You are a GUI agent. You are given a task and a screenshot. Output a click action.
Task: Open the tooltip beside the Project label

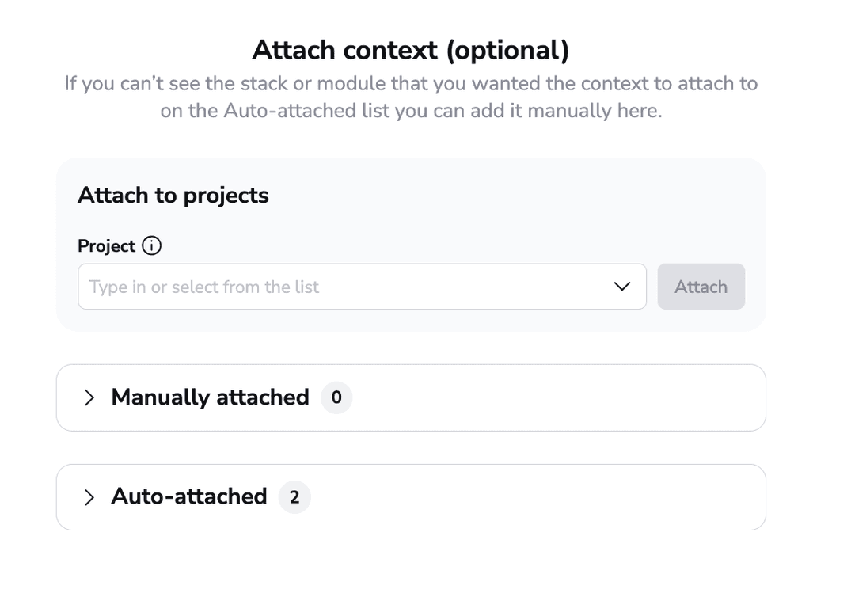coord(151,246)
